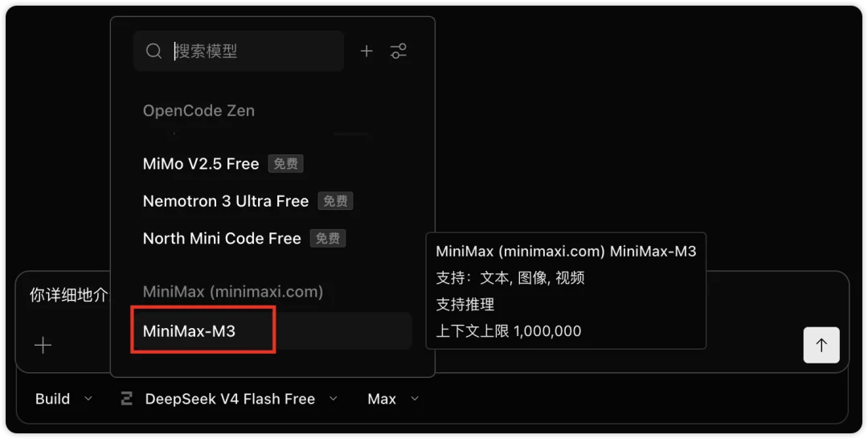Click the attach plus icon in prompt box
This screenshot has height=439, width=868.
tap(43, 346)
